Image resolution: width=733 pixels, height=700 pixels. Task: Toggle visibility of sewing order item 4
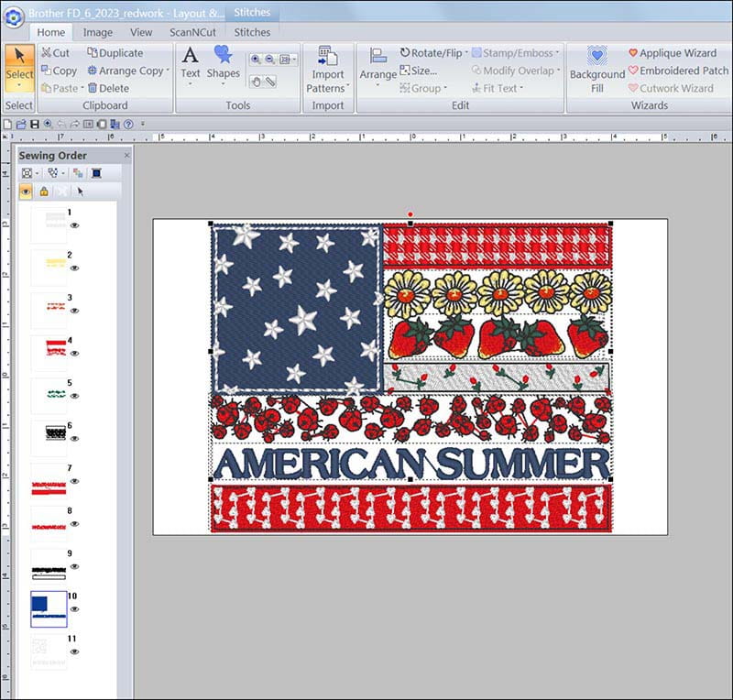click(75, 353)
